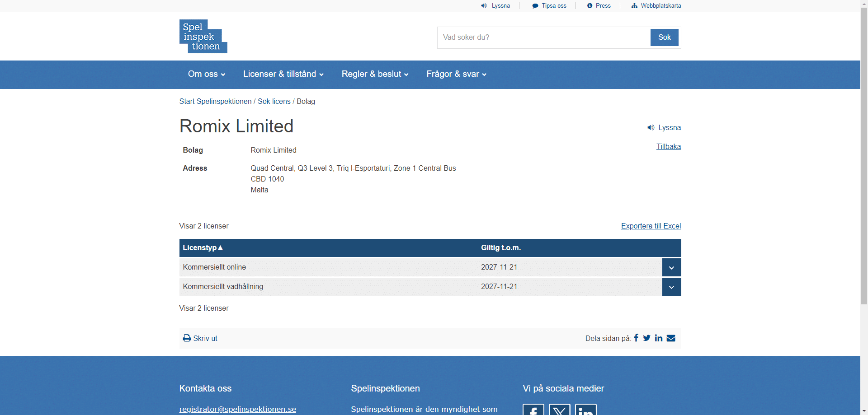Open Webbplatskarta link
This screenshot has width=868, height=415.
pyautogui.click(x=660, y=6)
